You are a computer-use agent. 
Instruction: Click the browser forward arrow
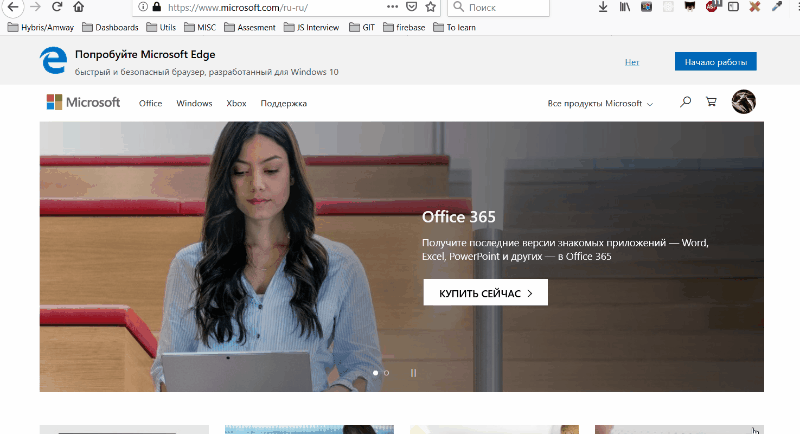tap(35, 7)
